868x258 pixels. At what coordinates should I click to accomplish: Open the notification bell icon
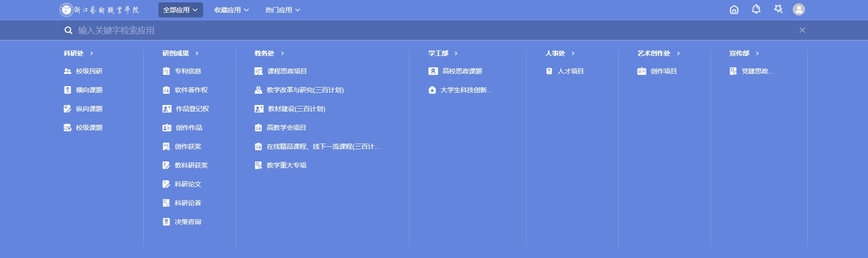(756, 9)
